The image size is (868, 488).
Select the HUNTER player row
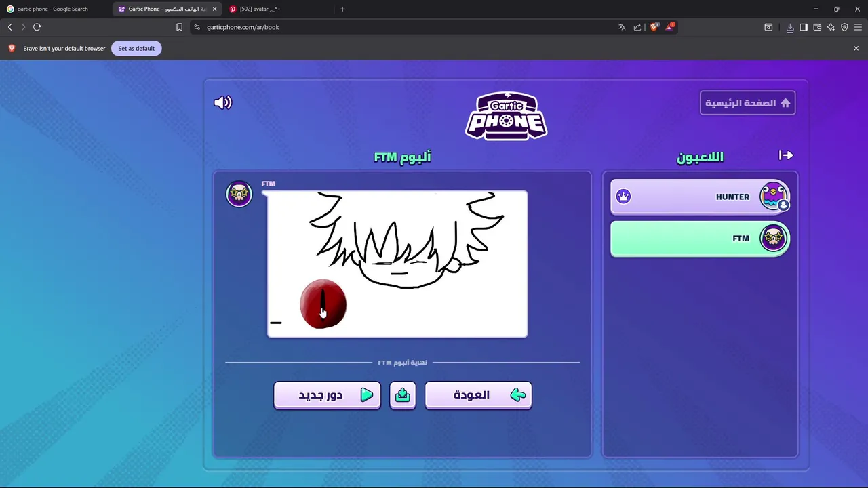[x=700, y=197]
